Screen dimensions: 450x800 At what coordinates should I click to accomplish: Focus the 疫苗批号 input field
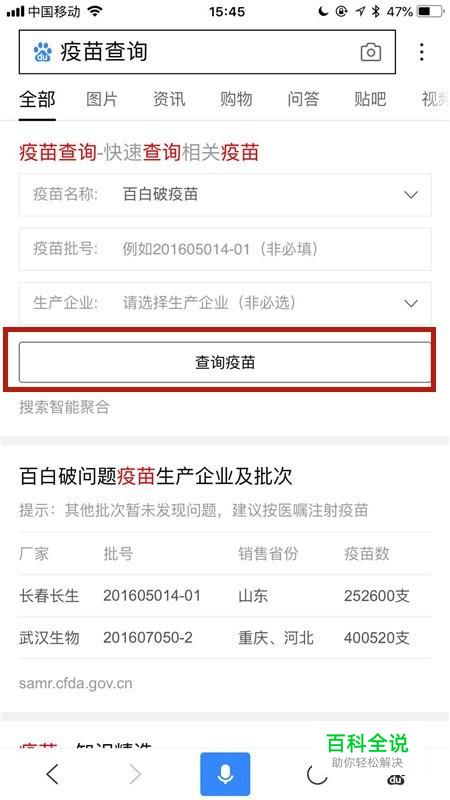coord(225,249)
